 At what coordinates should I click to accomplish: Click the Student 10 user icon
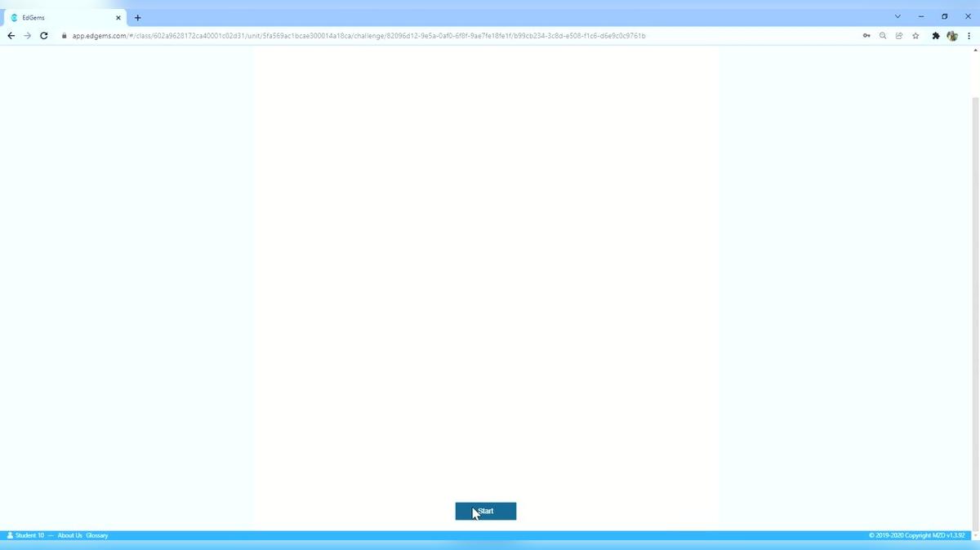tap(10, 535)
